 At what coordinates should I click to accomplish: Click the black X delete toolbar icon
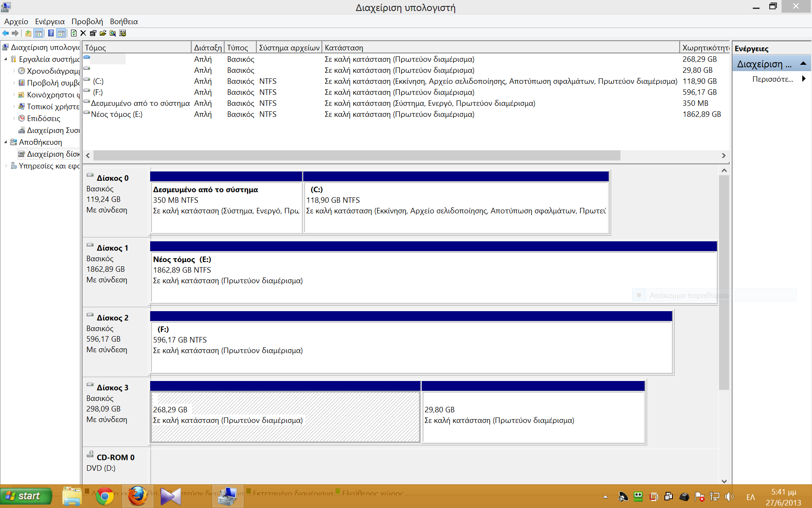[83, 33]
